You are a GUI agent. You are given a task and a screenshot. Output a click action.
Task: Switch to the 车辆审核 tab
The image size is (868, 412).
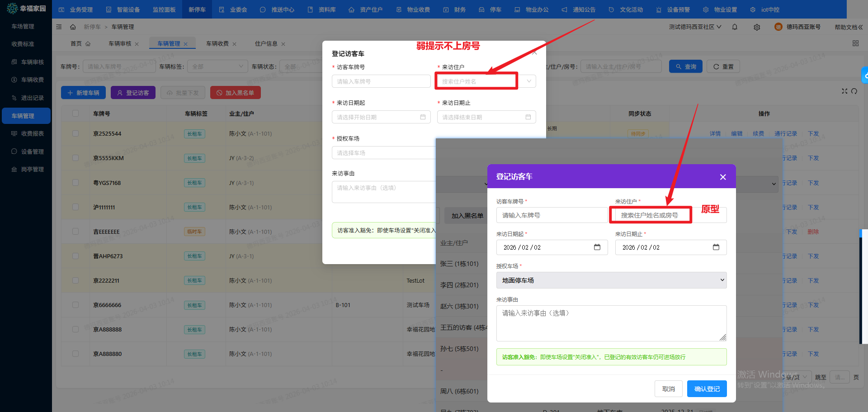120,44
